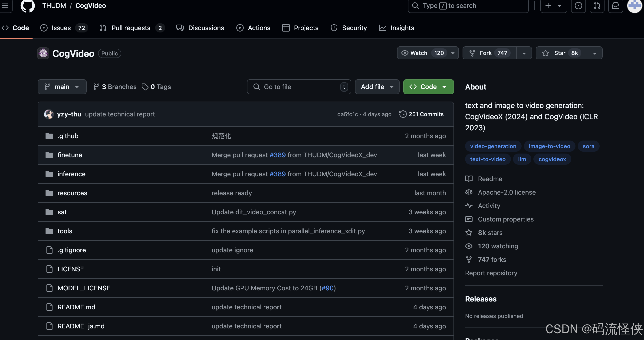Open the inbox notifications icon

[x=615, y=6]
